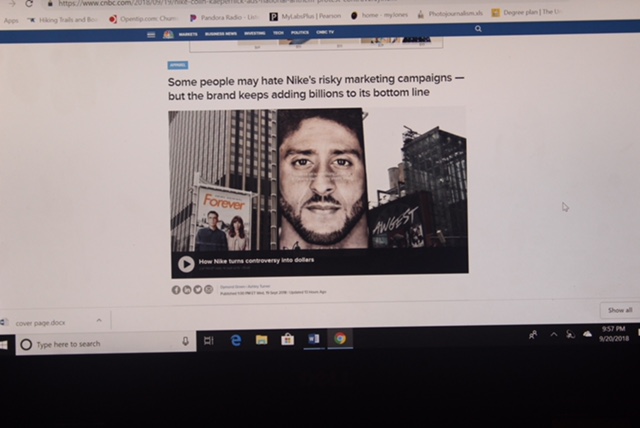This screenshot has height=428, width=640.
Task: Switch to Word on taskbar
Action: [x=314, y=339]
